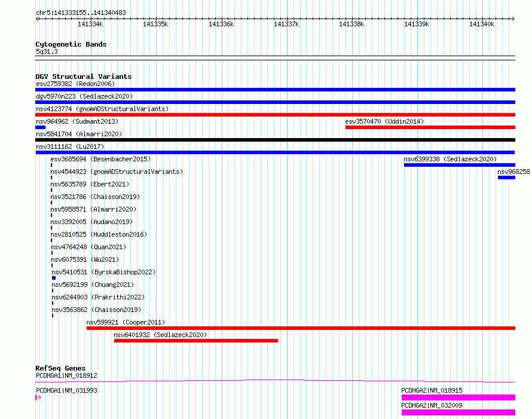
Task: Click the 141340k ruler tick label
Action: (x=482, y=24)
